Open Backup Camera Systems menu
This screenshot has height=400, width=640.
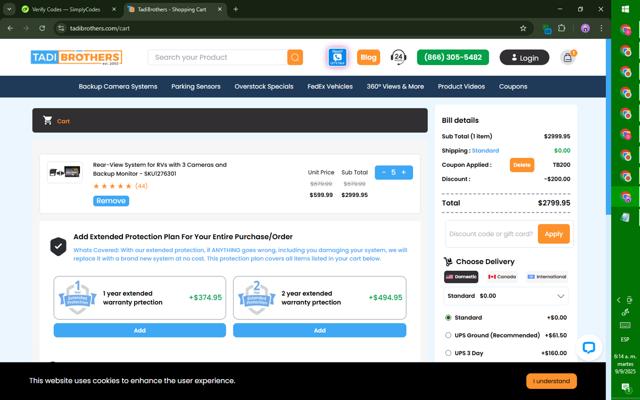(118, 87)
